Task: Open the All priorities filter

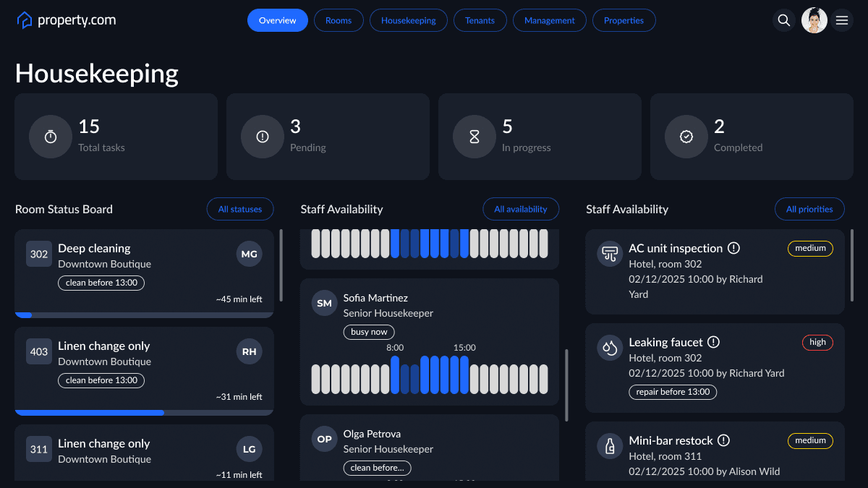Action: 809,209
